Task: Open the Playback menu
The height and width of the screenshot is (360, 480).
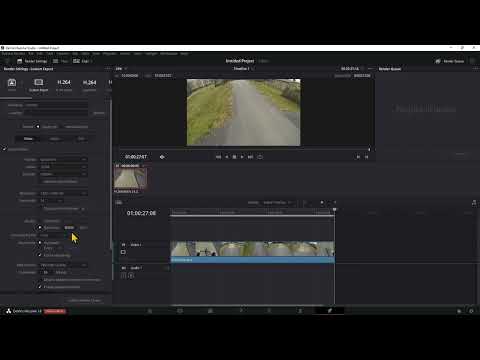Action: point(109,54)
